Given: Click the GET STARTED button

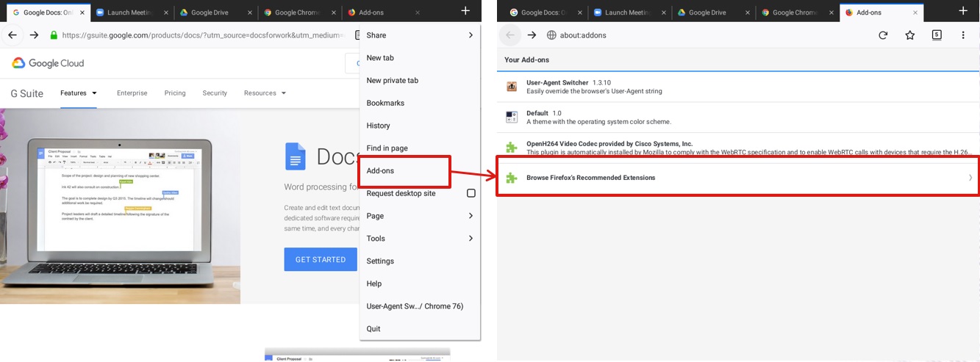Looking at the screenshot, I should point(321,259).
